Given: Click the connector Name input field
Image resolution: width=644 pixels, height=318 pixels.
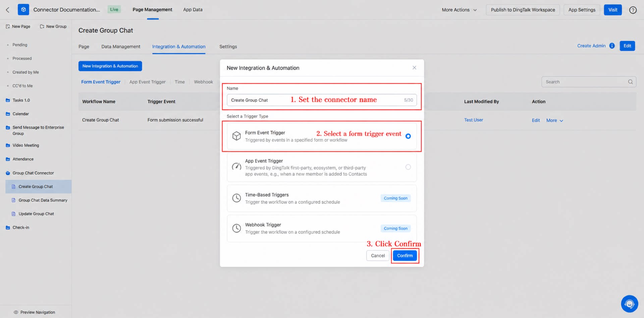Looking at the screenshot, I should pos(322,100).
